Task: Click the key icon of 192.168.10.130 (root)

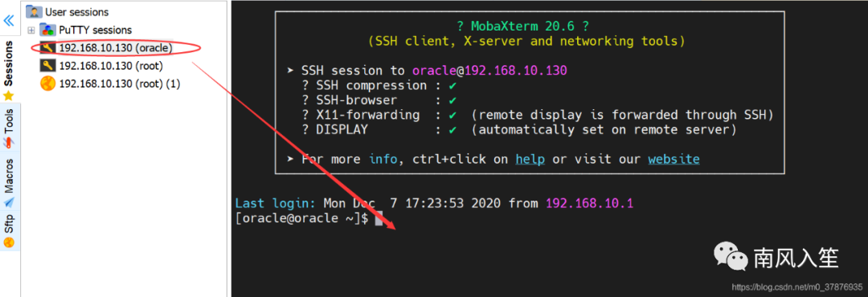Action: pos(48,66)
